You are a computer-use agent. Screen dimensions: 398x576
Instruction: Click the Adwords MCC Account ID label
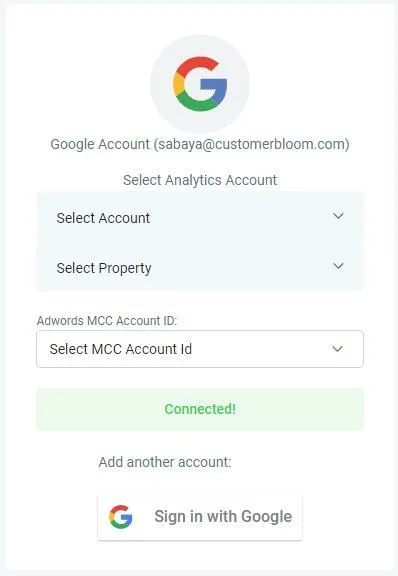(107, 321)
